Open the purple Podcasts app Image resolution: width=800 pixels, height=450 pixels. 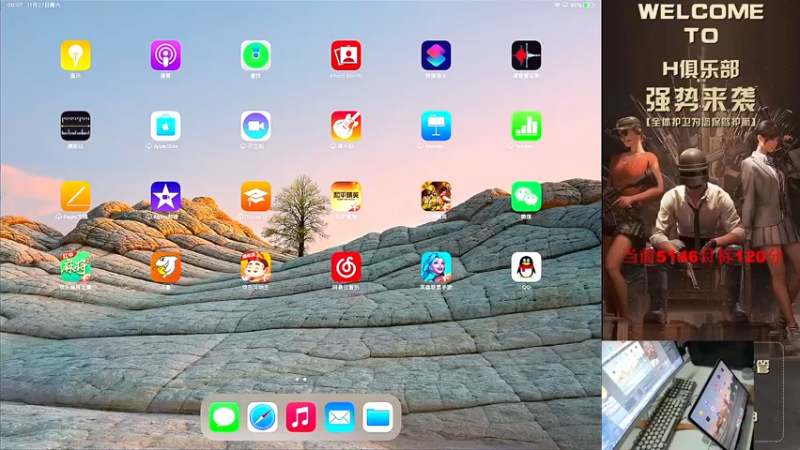pos(165,55)
